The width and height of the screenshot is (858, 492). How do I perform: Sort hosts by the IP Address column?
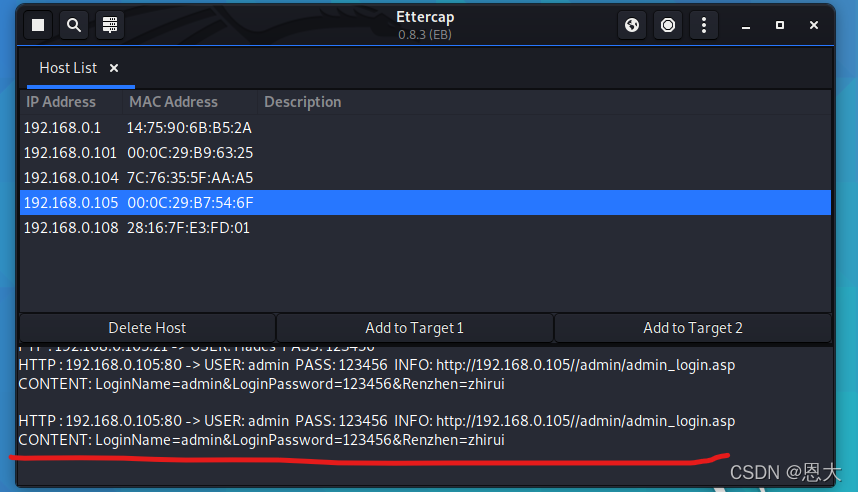click(x=61, y=102)
